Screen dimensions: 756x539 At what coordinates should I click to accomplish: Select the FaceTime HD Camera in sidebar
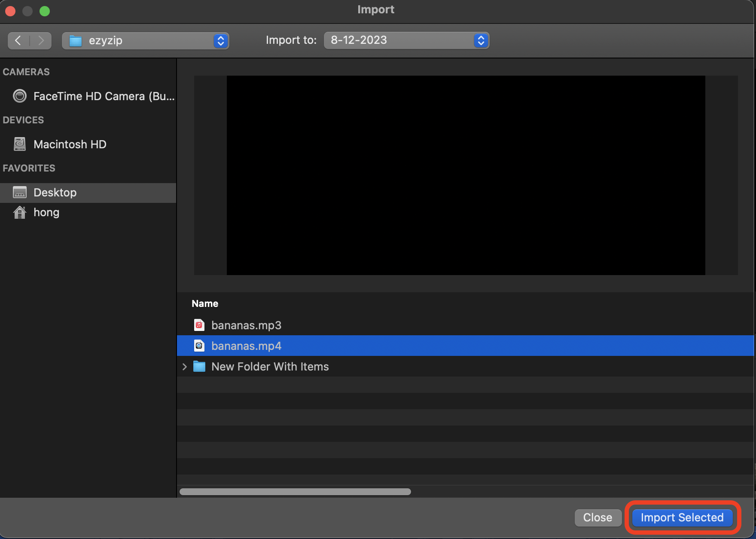(x=104, y=96)
